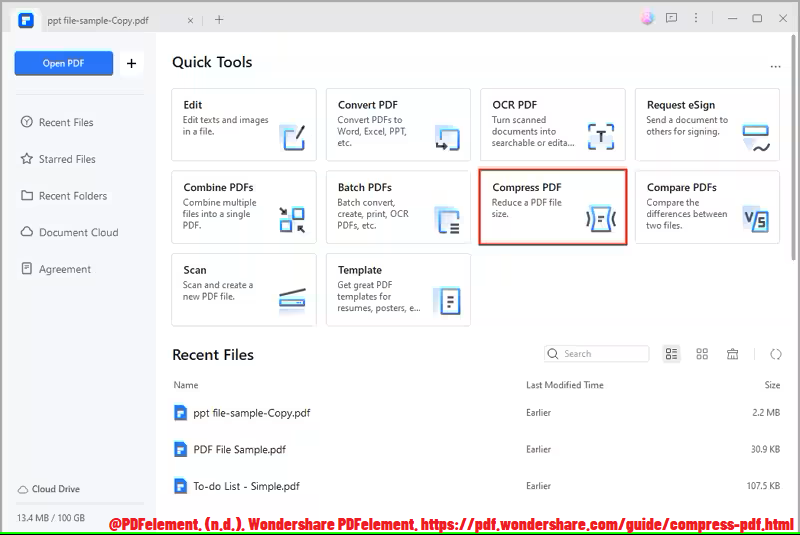Click the Compare PDFs VS icon
The height and width of the screenshot is (535, 800).
click(756, 219)
